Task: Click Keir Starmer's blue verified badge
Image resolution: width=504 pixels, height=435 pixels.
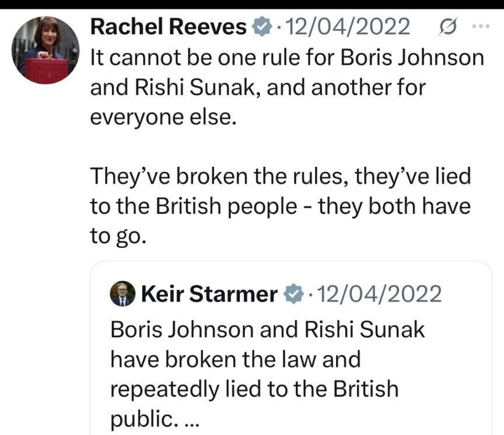Action: point(293,294)
